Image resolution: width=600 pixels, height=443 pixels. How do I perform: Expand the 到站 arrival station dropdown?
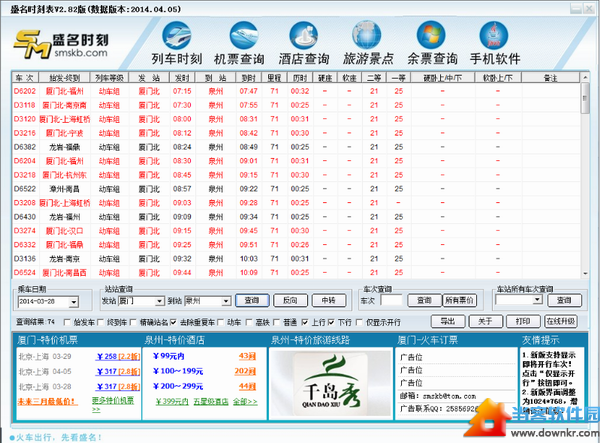(226, 301)
